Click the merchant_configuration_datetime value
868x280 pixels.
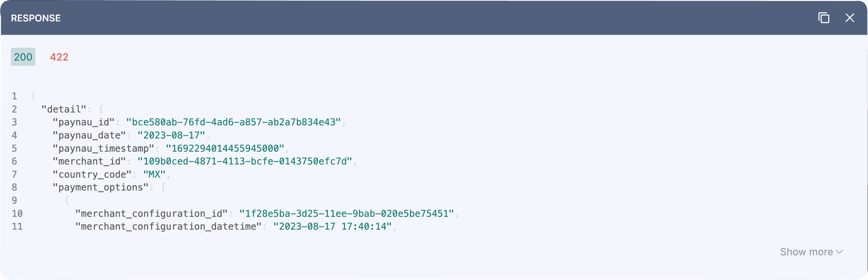tap(332, 226)
